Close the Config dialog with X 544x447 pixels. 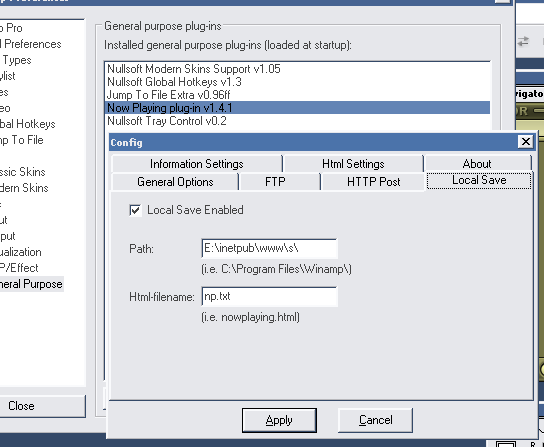526,142
